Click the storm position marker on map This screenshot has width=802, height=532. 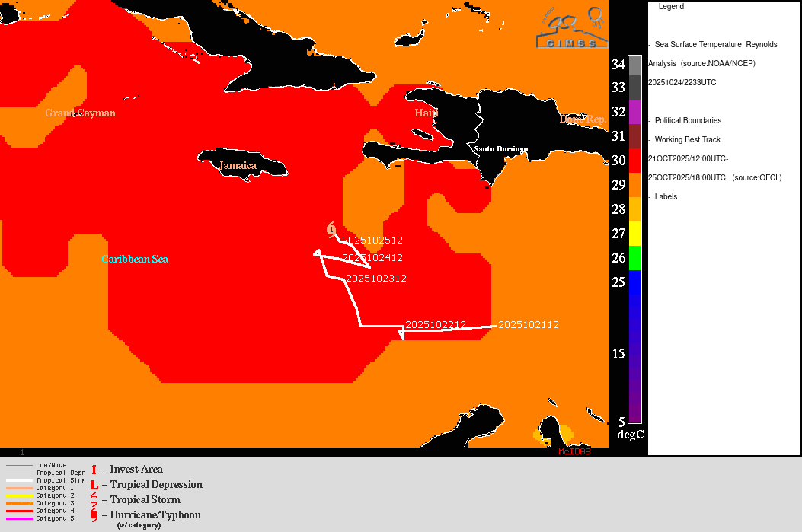coord(332,229)
